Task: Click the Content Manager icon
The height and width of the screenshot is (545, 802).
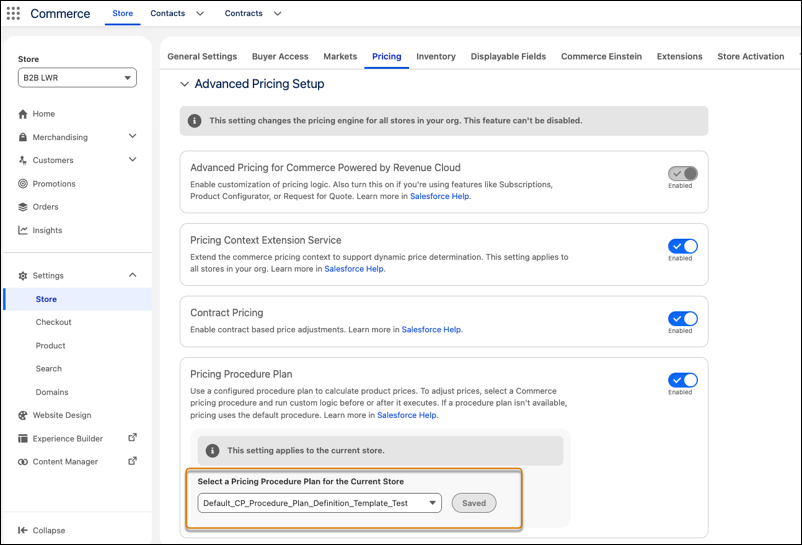Action: pos(23,462)
